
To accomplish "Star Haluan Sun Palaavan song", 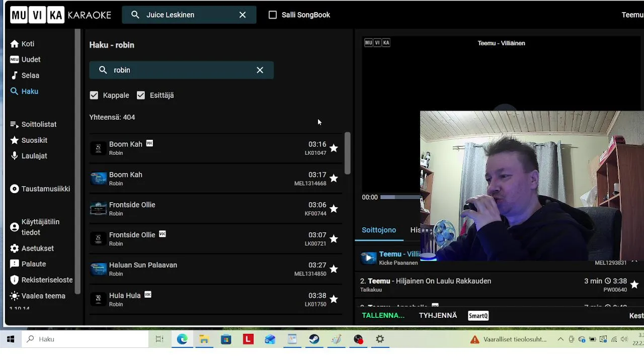I will click(x=334, y=269).
